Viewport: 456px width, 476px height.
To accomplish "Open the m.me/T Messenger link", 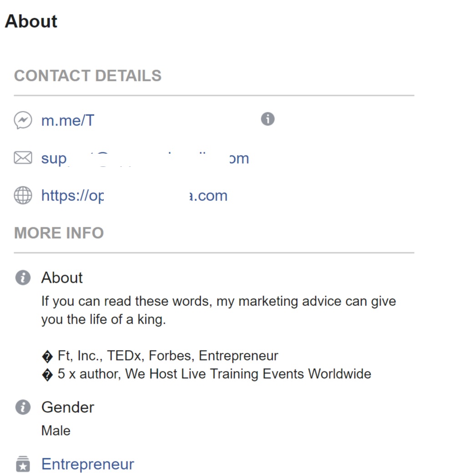I will tap(68, 120).
